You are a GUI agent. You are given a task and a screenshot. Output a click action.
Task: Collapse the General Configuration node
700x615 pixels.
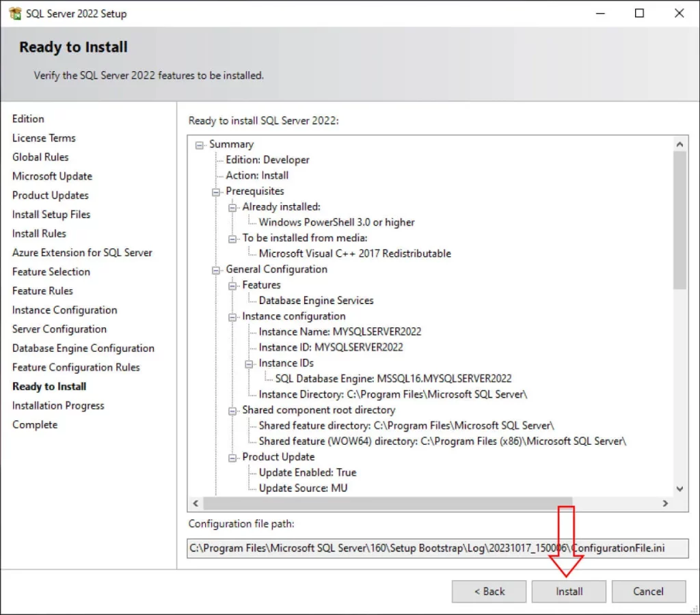pos(215,269)
